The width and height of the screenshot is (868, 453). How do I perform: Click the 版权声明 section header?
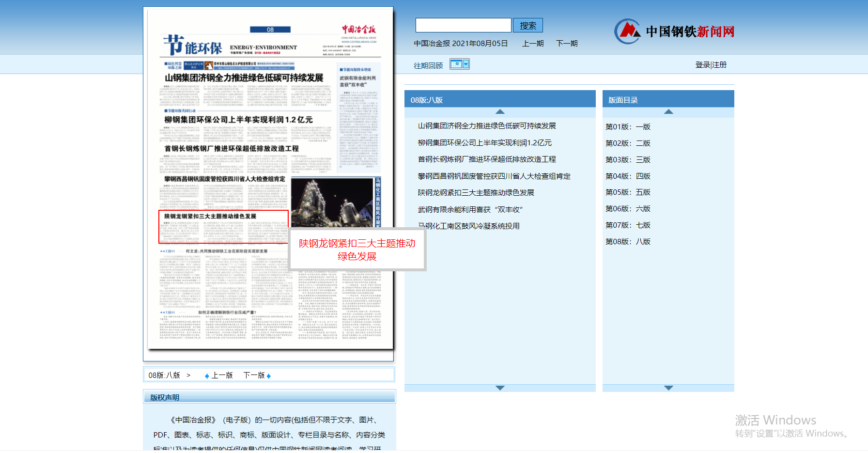coord(269,397)
